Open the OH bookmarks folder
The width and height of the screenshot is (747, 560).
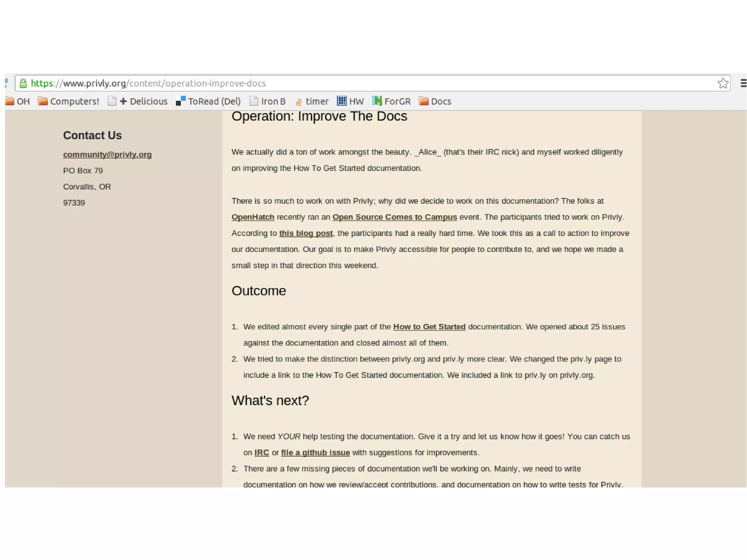[x=18, y=101]
